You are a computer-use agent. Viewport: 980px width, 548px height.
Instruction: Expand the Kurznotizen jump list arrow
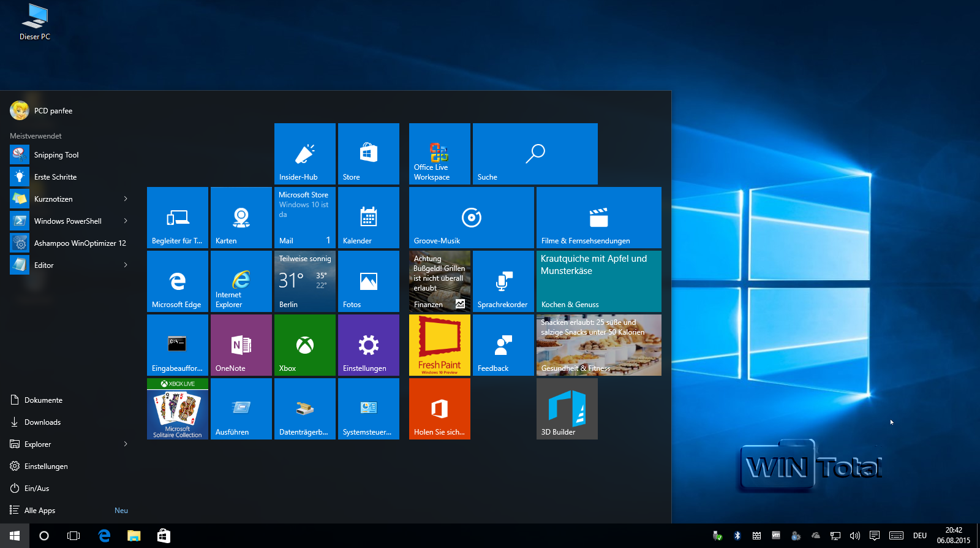pyautogui.click(x=126, y=199)
